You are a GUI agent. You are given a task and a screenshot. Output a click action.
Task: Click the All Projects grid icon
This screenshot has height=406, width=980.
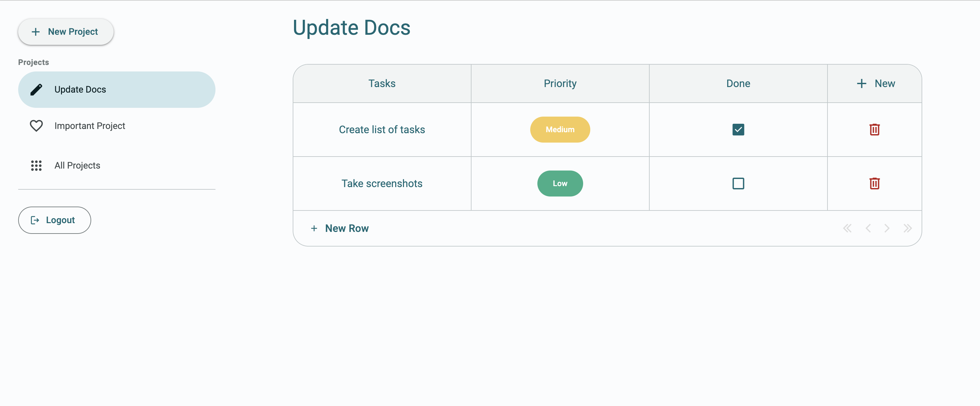[x=36, y=165]
